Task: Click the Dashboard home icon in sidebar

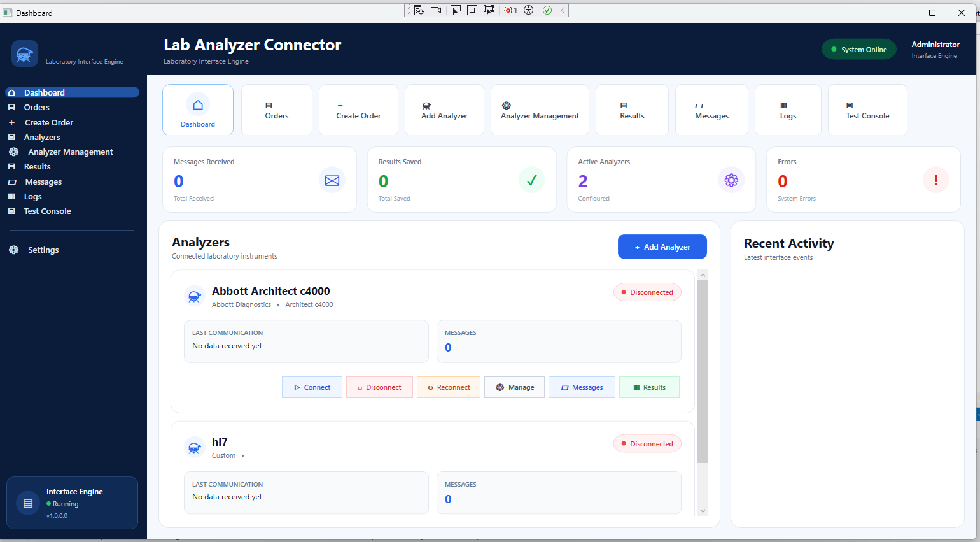Action: coord(11,92)
